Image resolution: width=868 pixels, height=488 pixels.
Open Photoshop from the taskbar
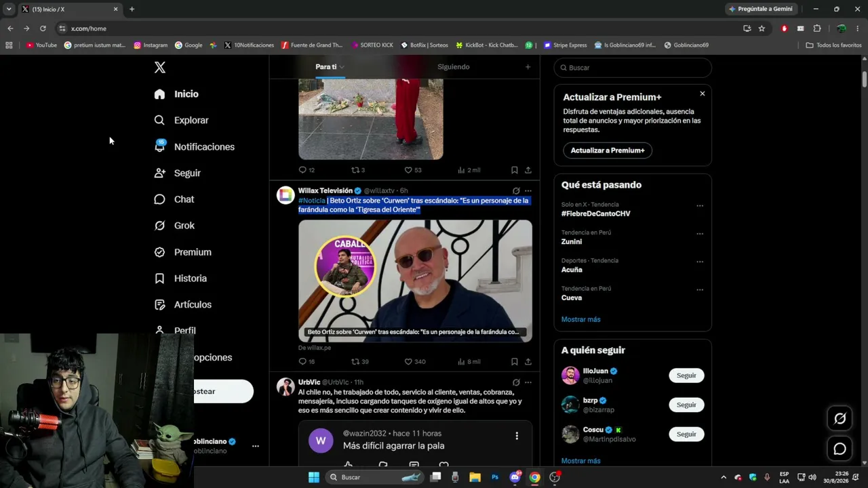point(495,477)
